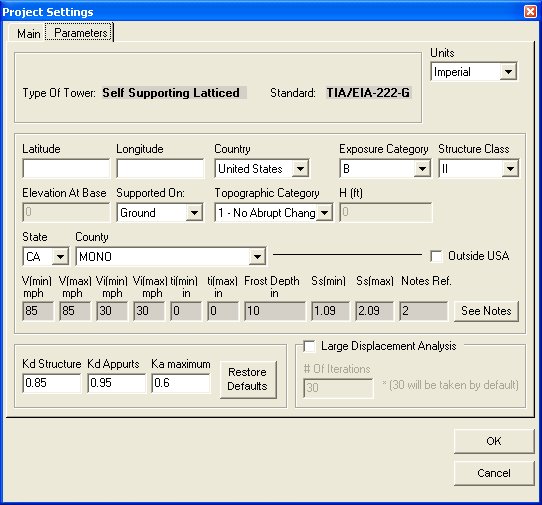Click the H (ft) field
The width and height of the screenshot is (542, 505).
tap(385, 212)
